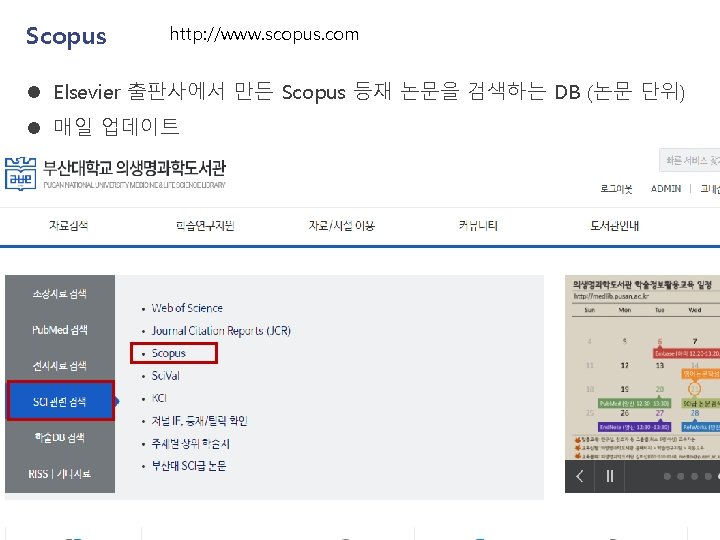This screenshot has height=540, width=720.
Task: Open 부산대 SCI급 논문 link
Action: (x=189, y=466)
